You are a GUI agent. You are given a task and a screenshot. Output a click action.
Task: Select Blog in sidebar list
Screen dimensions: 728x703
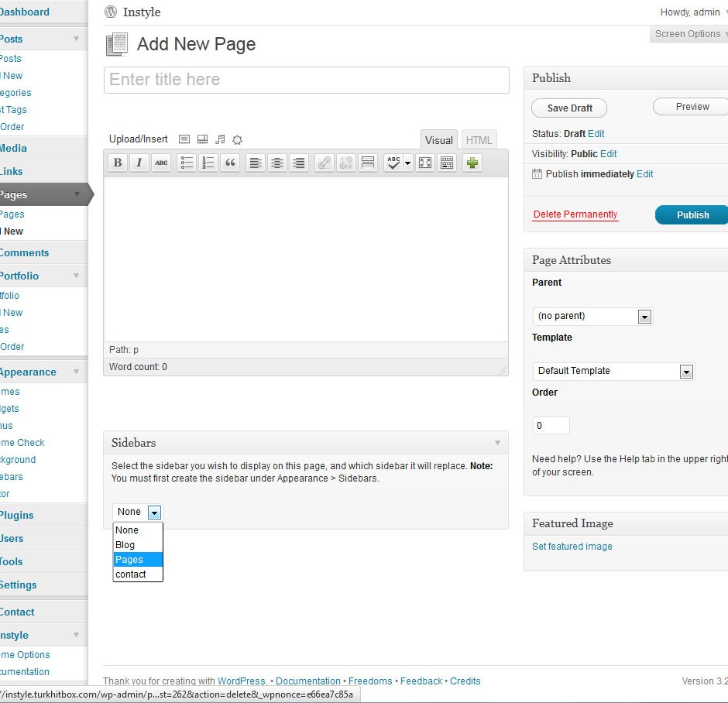click(x=138, y=545)
